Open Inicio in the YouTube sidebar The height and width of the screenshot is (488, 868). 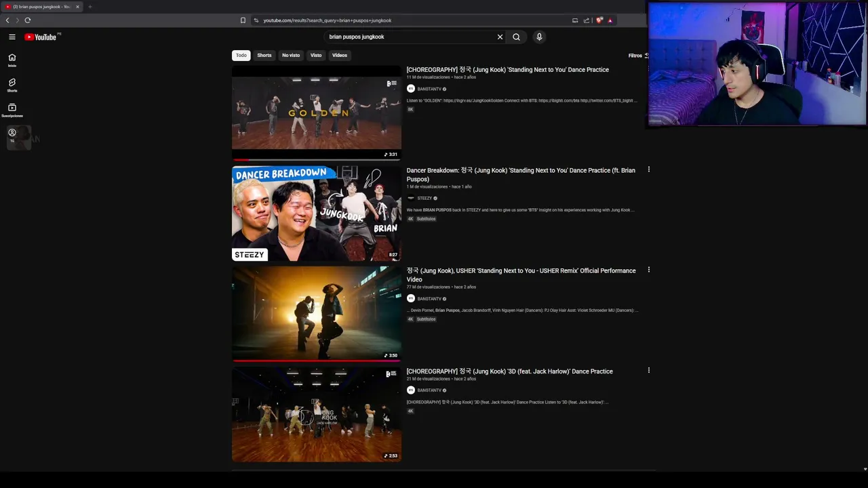(12, 60)
